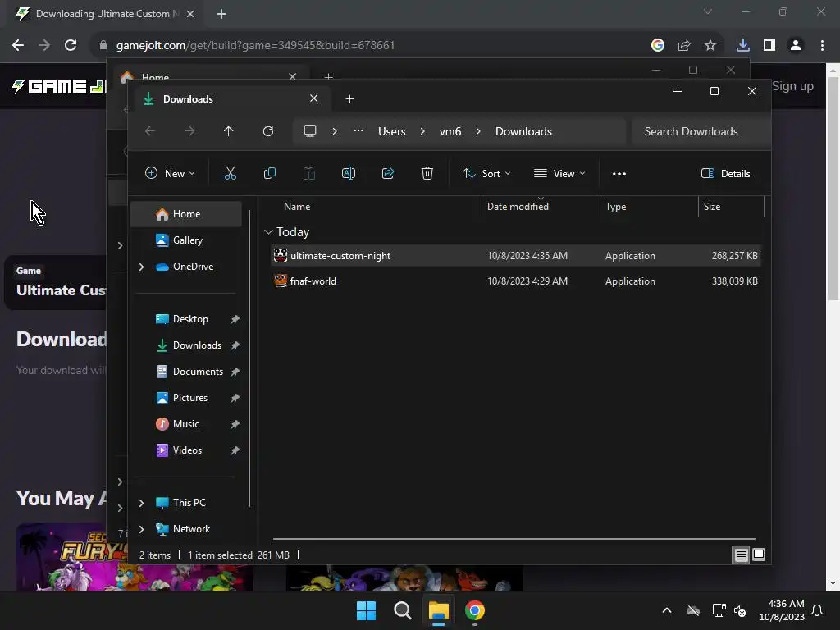Reload the Game Jolt page
This screenshot has height=630, width=840.
click(x=71, y=45)
